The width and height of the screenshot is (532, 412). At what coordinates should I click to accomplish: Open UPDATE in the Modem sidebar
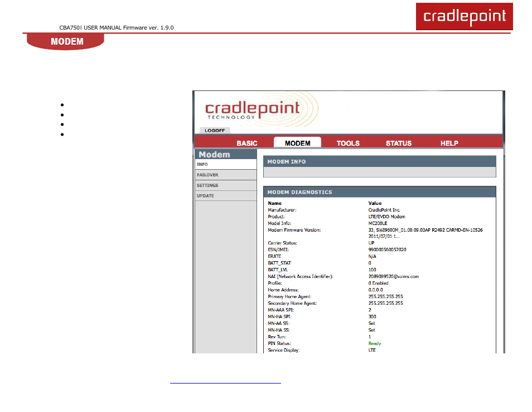(x=226, y=196)
